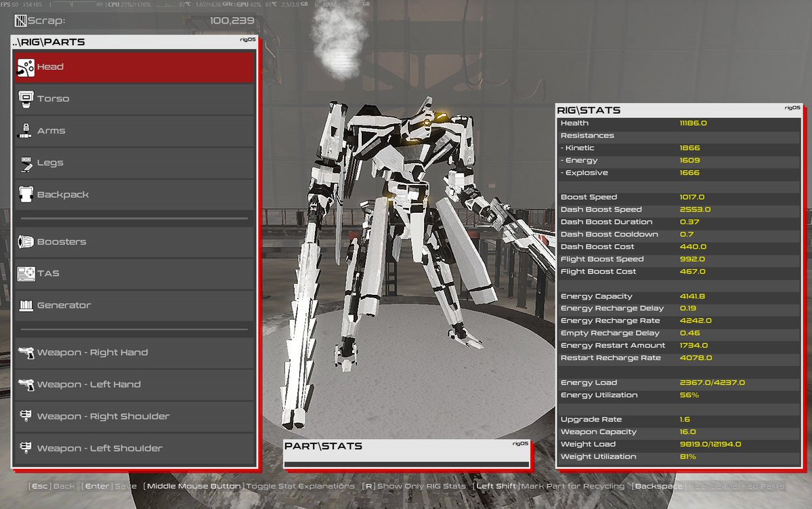This screenshot has height=509, width=812.
Task: Open Weapon - Right Shoulder slot
Action: tap(135, 417)
